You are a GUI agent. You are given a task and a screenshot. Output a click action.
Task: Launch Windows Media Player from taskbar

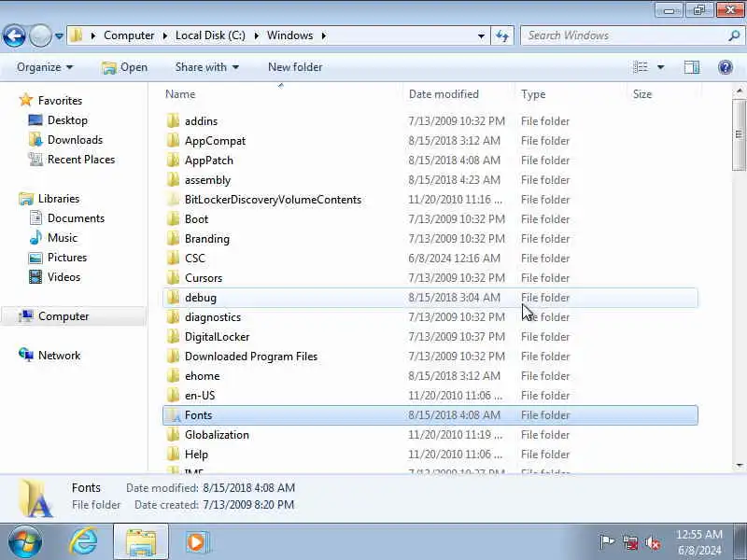196,542
